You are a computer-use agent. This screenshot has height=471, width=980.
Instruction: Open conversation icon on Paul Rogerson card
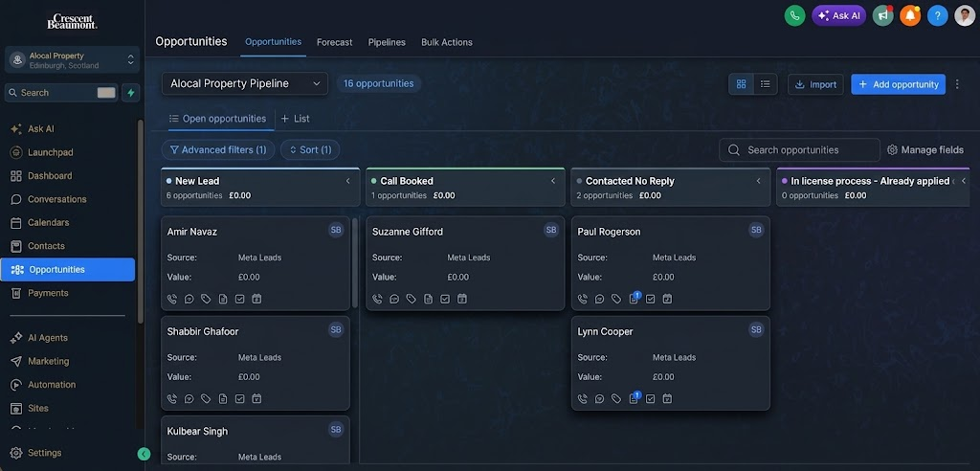pyautogui.click(x=599, y=299)
